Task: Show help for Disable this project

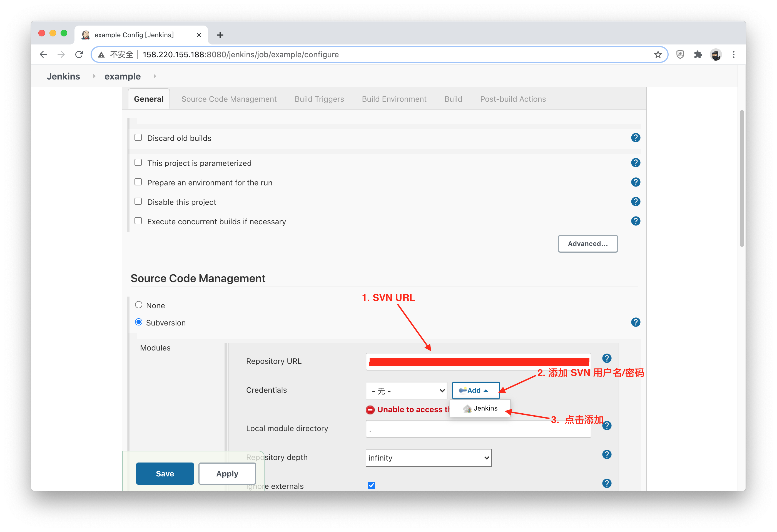Action: coord(635,202)
